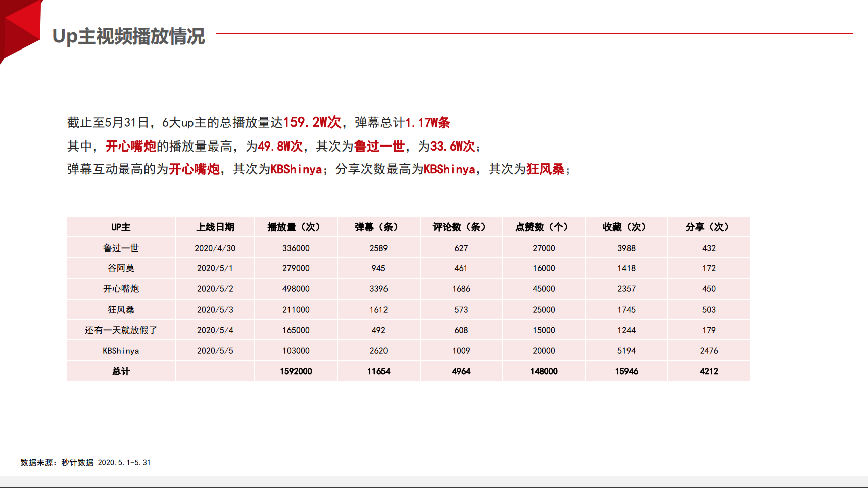Click the date cell '2020/5/3'

click(x=215, y=310)
